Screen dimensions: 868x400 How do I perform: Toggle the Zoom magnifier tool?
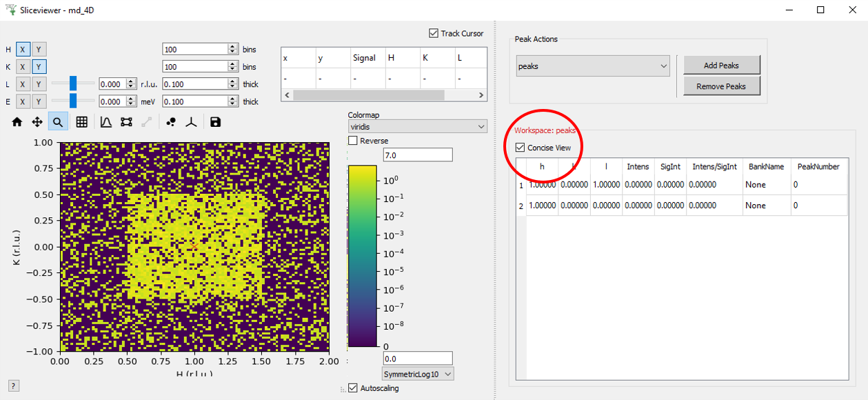point(58,122)
